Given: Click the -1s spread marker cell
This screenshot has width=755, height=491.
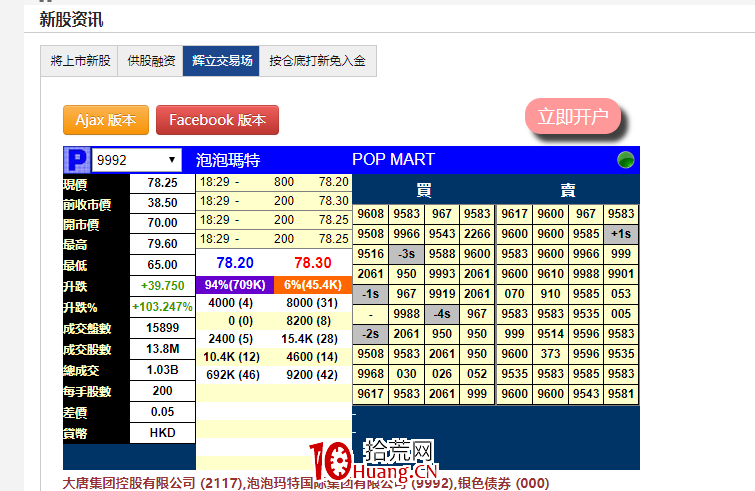Looking at the screenshot, I should click(x=370, y=294).
